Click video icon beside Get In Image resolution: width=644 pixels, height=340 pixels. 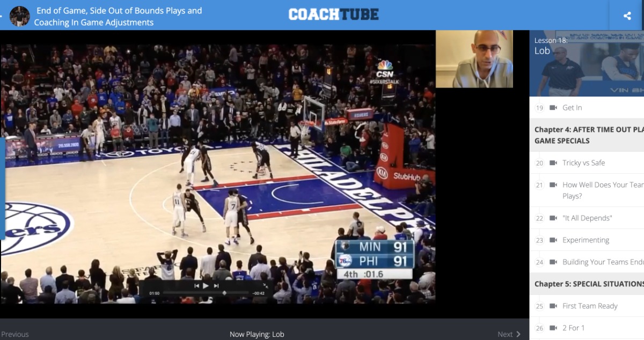point(553,108)
